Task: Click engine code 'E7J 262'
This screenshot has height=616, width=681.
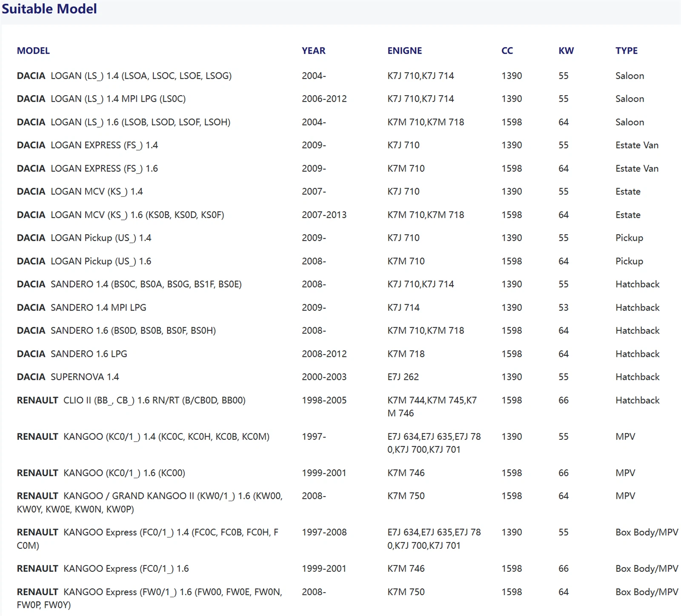Action: pos(403,377)
